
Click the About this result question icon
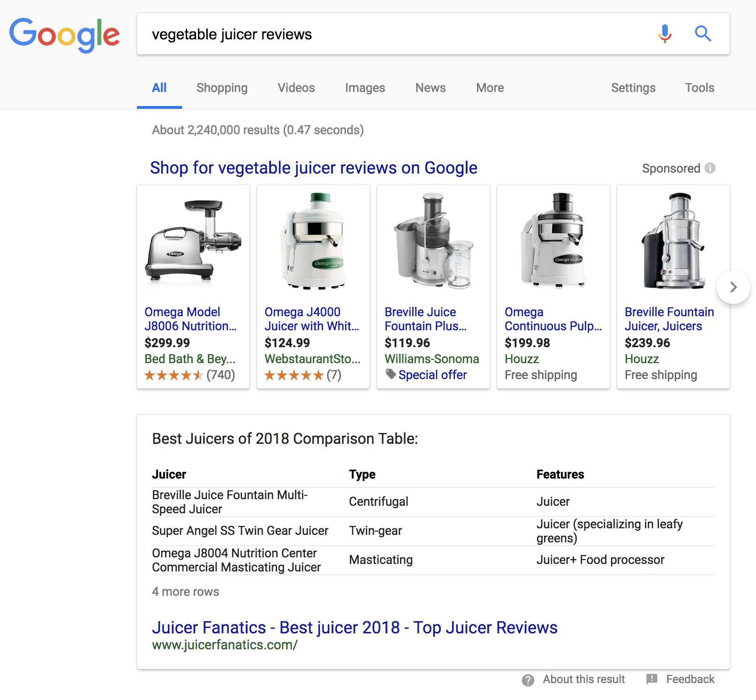click(528, 680)
